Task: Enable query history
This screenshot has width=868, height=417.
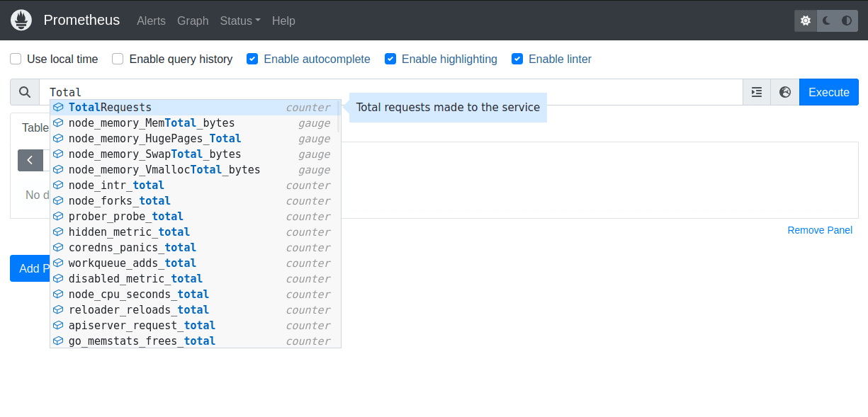Action: click(x=117, y=59)
